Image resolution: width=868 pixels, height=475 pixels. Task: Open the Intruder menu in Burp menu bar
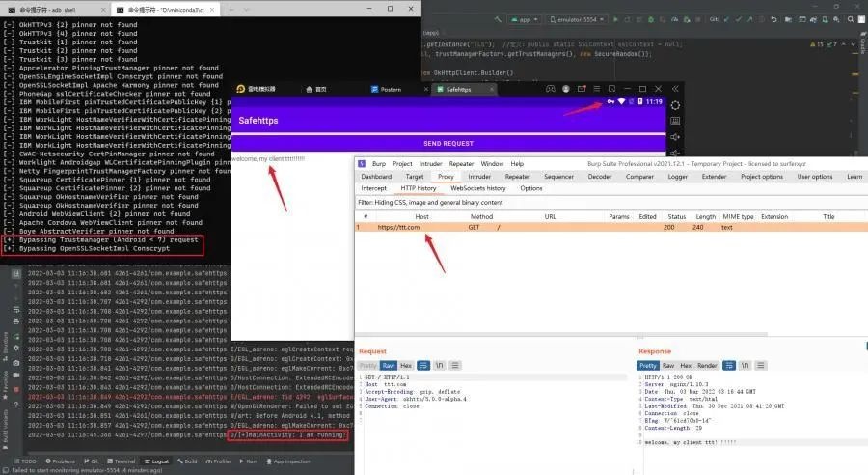pos(430,164)
